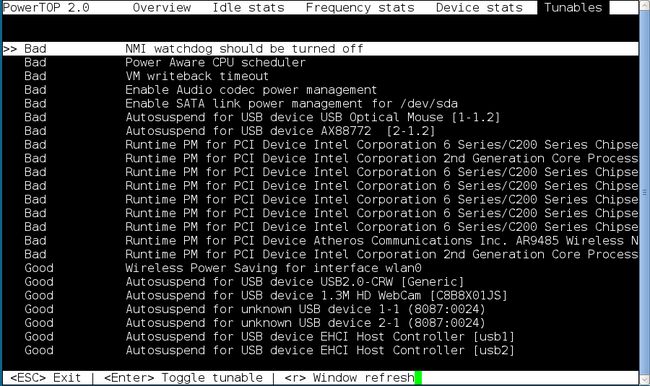Click the ESC Exit hint in footer
Screen dimensions: 650x386
(x=46, y=378)
